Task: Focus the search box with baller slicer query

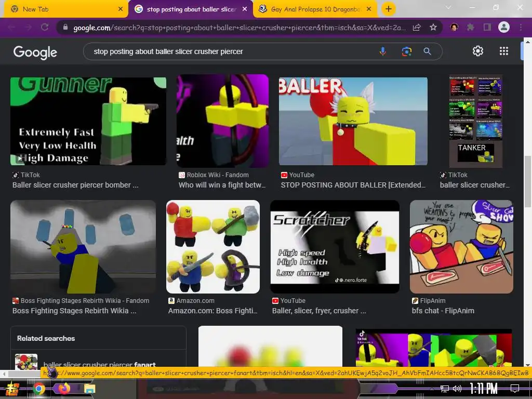Action: (231, 51)
